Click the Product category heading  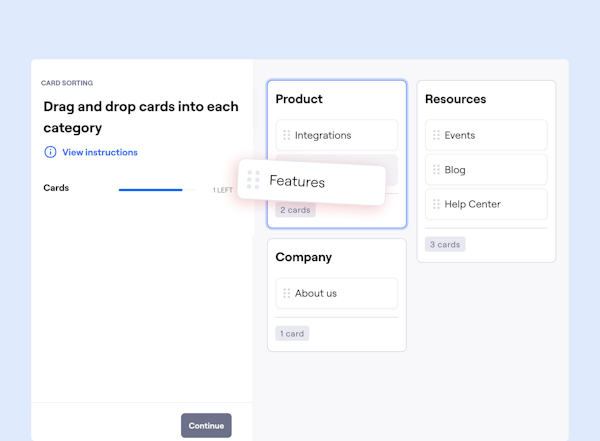coord(299,99)
